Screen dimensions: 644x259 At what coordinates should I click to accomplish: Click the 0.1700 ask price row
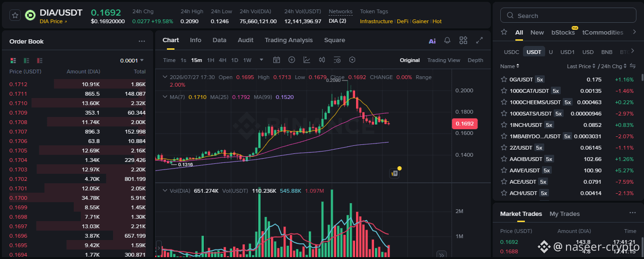click(x=78, y=198)
